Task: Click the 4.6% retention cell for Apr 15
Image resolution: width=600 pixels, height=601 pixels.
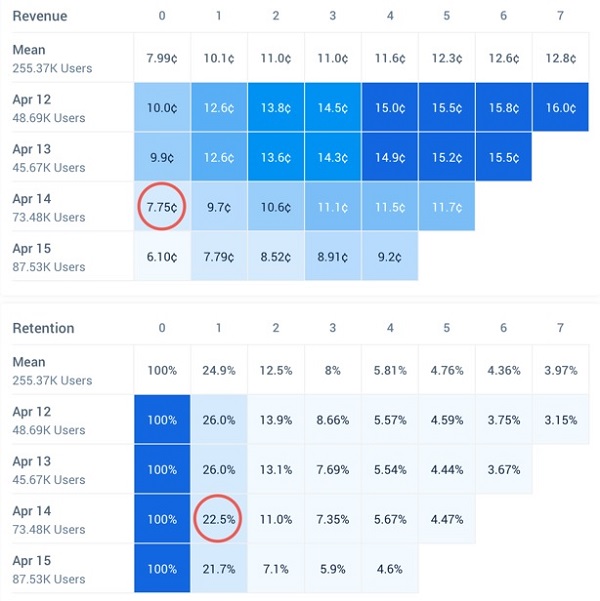Action: 390,567
